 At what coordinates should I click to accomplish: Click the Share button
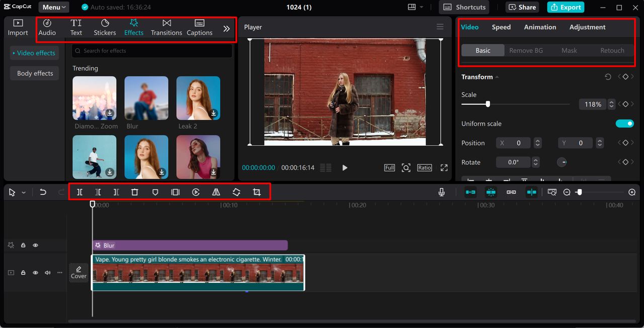(x=522, y=7)
